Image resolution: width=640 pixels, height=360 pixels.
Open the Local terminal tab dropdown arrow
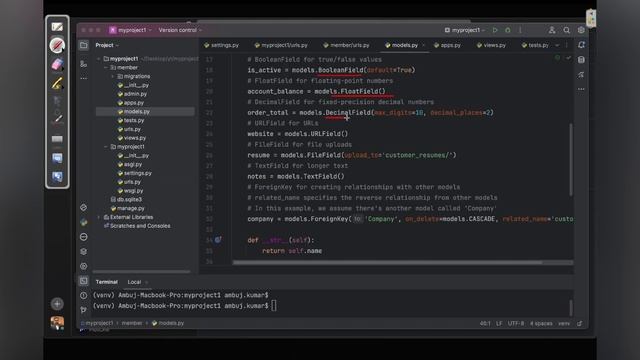click(147, 282)
